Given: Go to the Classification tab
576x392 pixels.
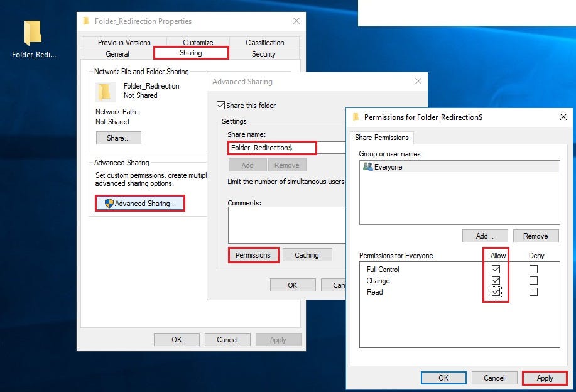Looking at the screenshot, I should click(x=264, y=42).
